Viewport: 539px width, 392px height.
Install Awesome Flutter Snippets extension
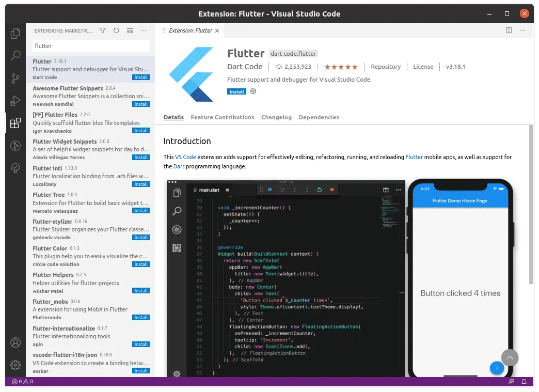[x=141, y=104]
